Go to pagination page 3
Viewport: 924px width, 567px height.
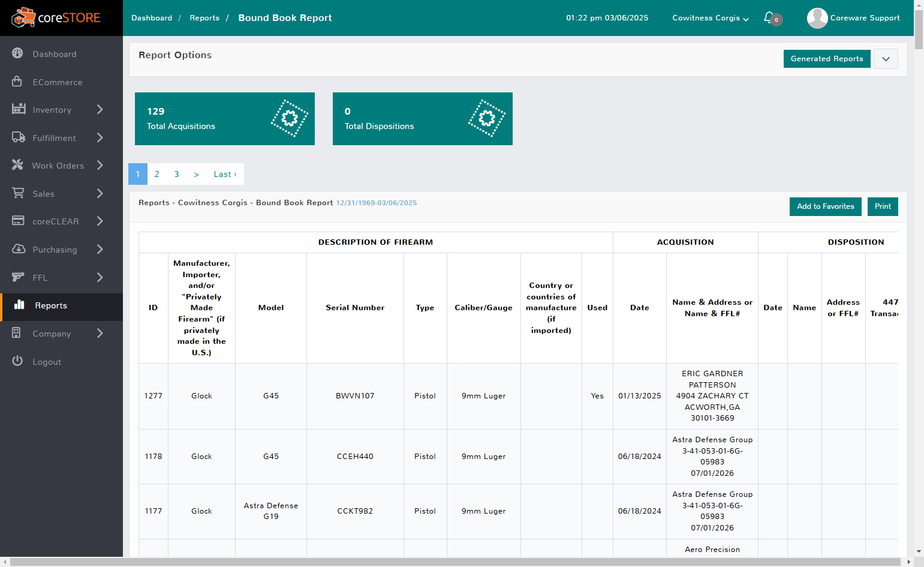[177, 174]
